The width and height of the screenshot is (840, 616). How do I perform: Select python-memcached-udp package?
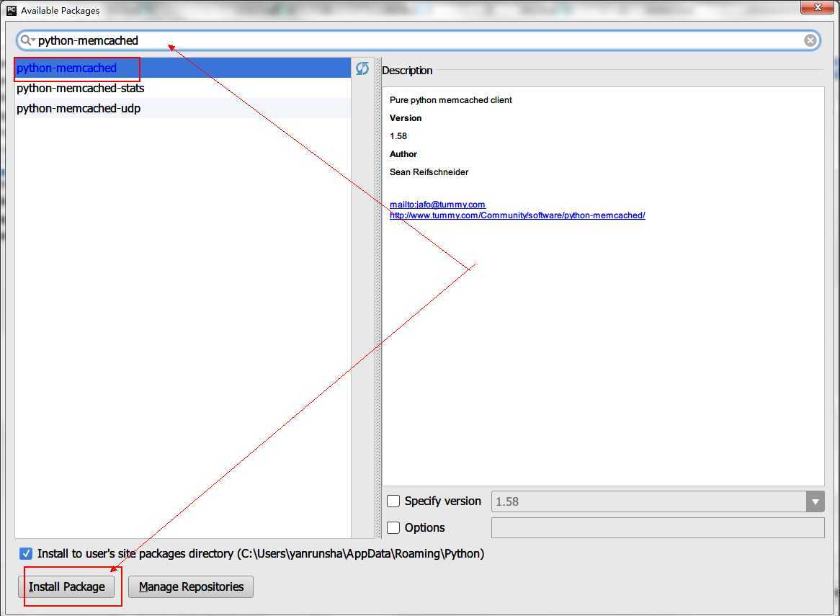click(183, 108)
